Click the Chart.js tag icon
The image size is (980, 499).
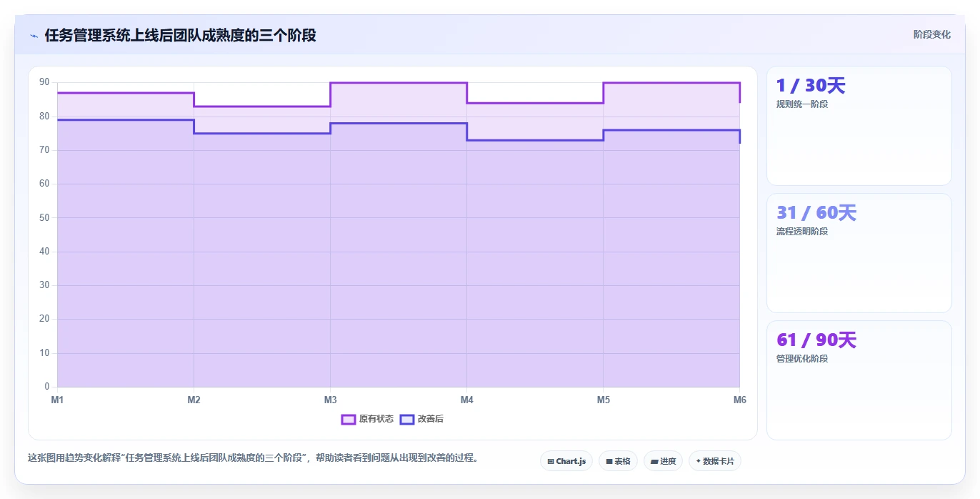551,462
